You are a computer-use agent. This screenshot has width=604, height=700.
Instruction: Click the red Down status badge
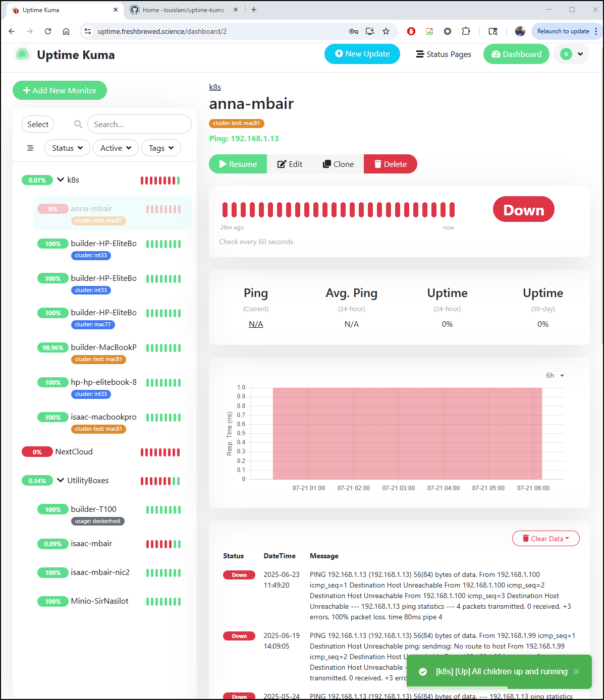point(524,209)
